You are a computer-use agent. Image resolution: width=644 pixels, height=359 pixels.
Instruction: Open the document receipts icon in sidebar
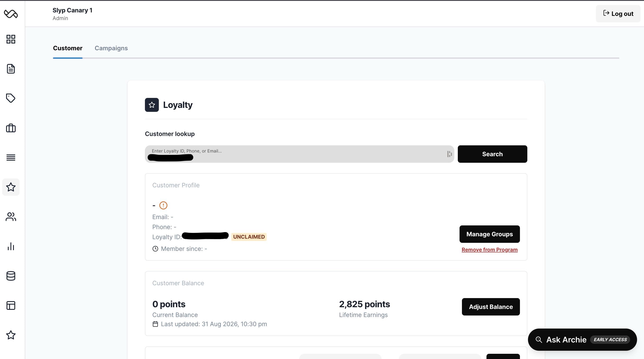[11, 69]
